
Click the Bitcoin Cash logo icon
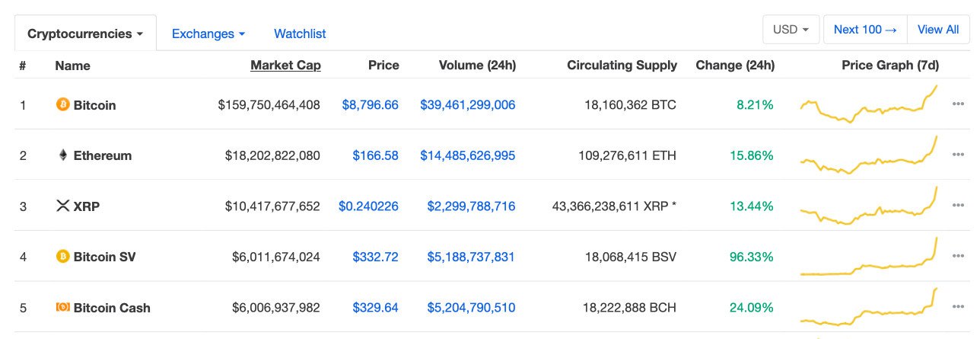click(x=63, y=307)
